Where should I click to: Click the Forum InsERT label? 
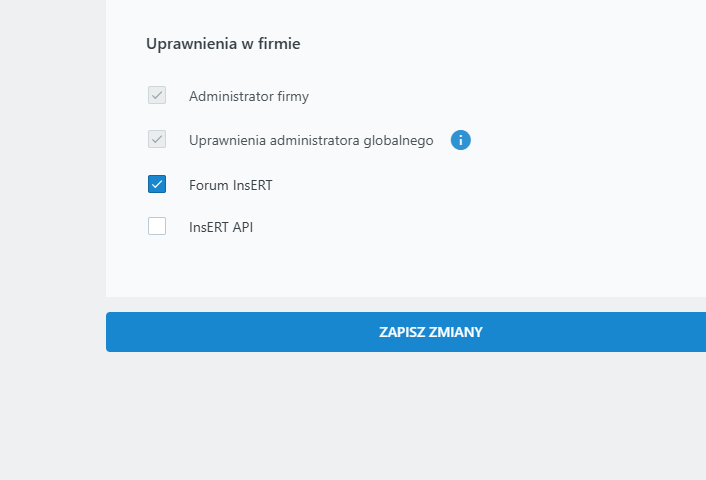pos(230,185)
